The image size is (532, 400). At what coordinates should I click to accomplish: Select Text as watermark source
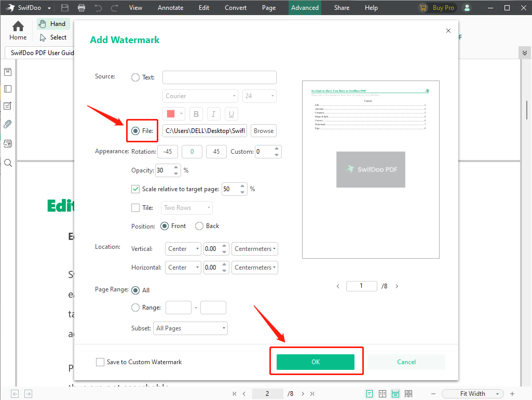[x=135, y=77]
